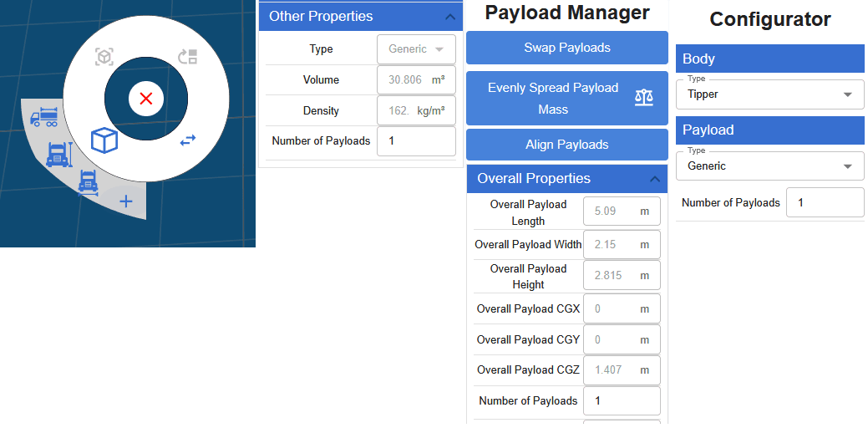Click the Overall Payload CGZ field

[x=622, y=369]
